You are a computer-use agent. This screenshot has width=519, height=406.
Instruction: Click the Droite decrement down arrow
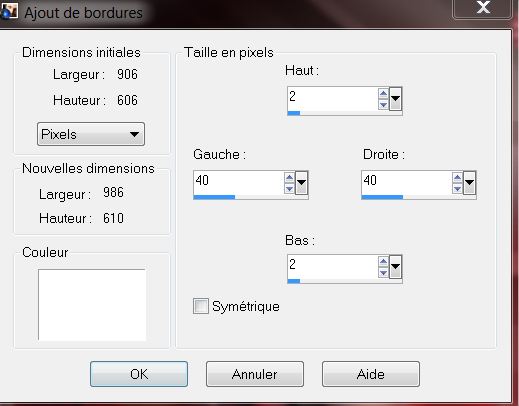click(x=457, y=189)
